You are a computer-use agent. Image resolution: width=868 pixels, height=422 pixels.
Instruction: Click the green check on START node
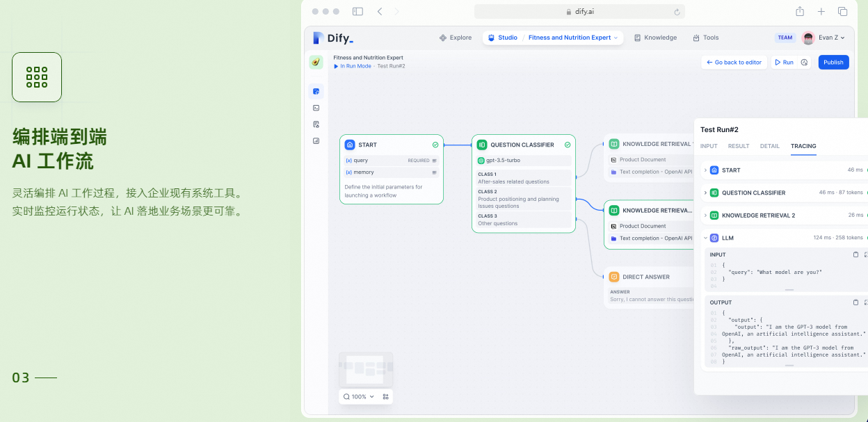[x=435, y=145]
